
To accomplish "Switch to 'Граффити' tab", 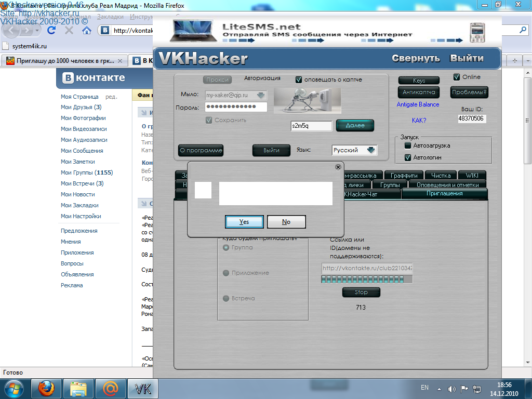I will pyautogui.click(x=404, y=176).
